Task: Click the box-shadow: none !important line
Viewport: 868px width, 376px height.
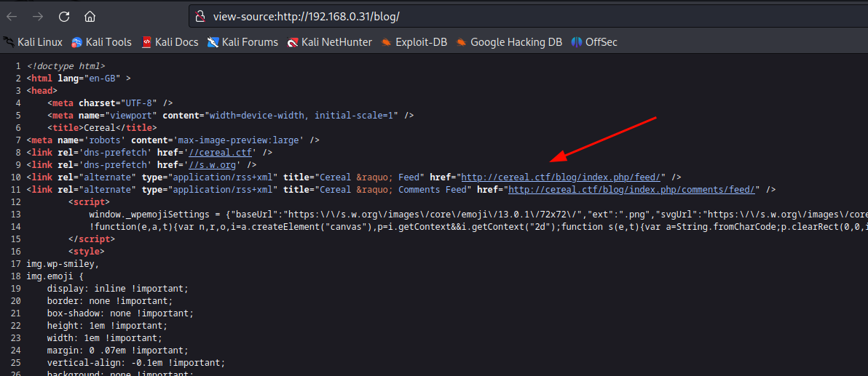Action: tap(121, 313)
